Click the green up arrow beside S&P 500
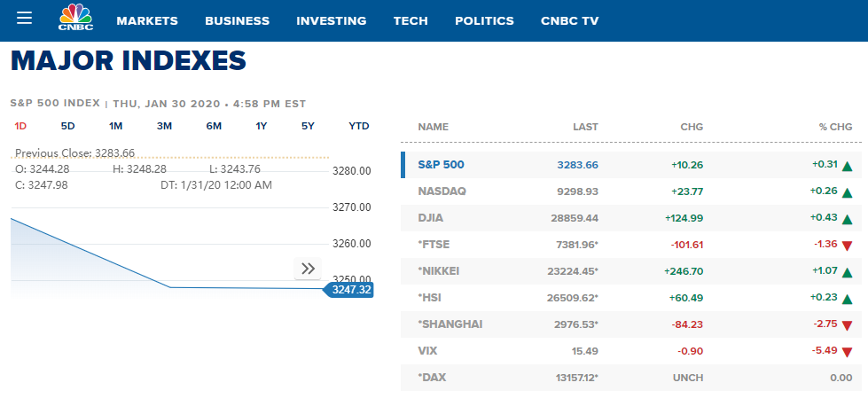 847,166
